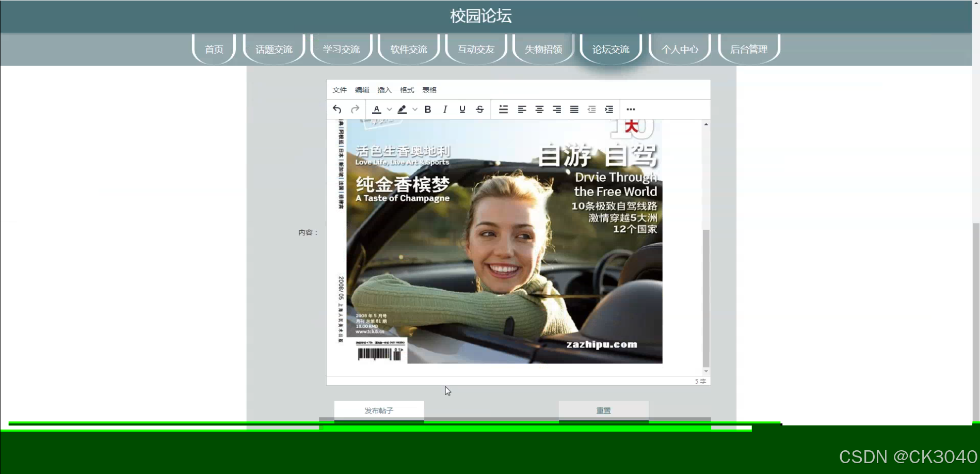
Task: Toggle strikethrough formatting
Action: pyautogui.click(x=480, y=109)
